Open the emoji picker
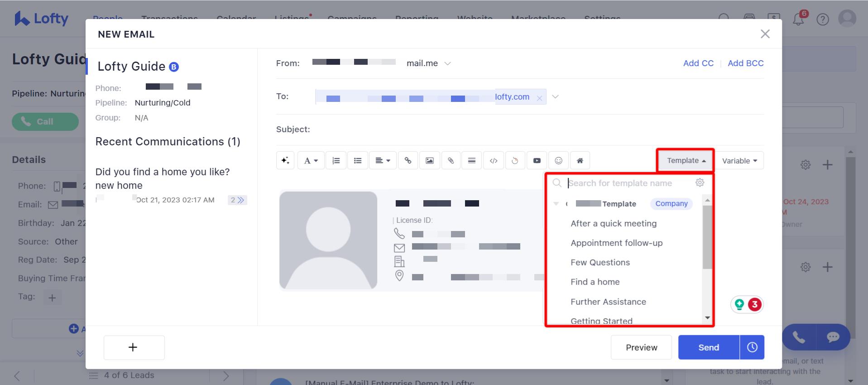The height and width of the screenshot is (385, 868). [x=559, y=160]
